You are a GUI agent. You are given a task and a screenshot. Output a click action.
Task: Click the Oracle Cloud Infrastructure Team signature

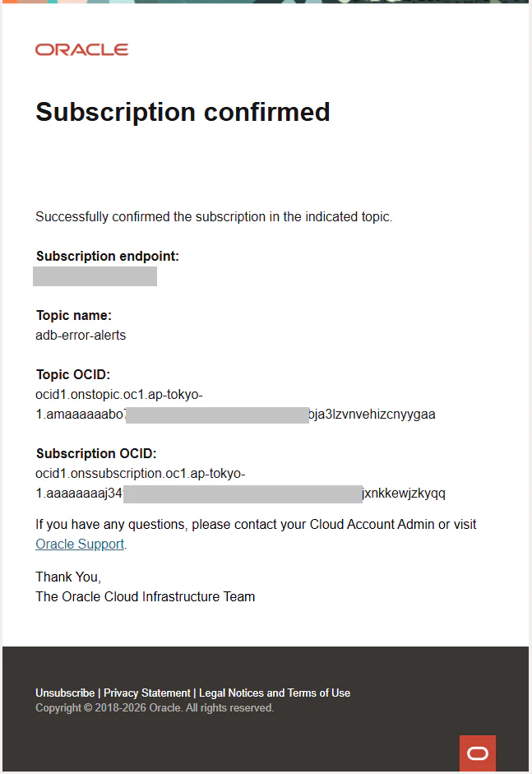click(145, 597)
